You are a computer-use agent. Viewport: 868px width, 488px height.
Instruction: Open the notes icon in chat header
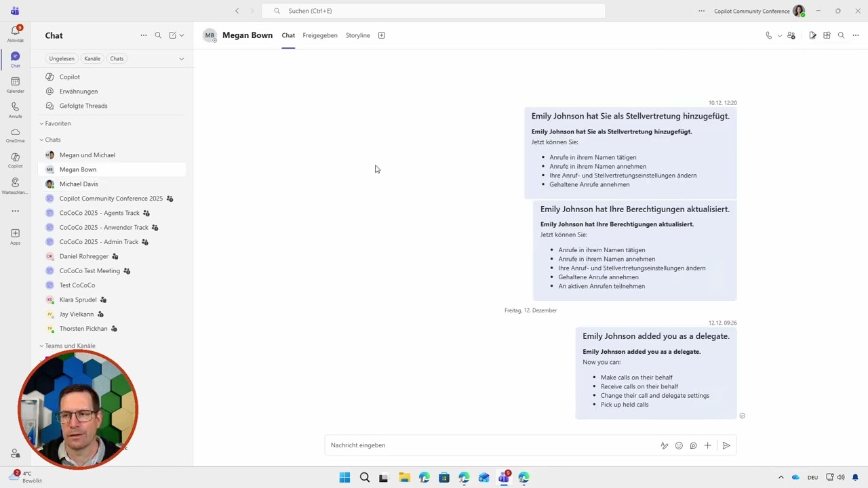[x=812, y=35]
